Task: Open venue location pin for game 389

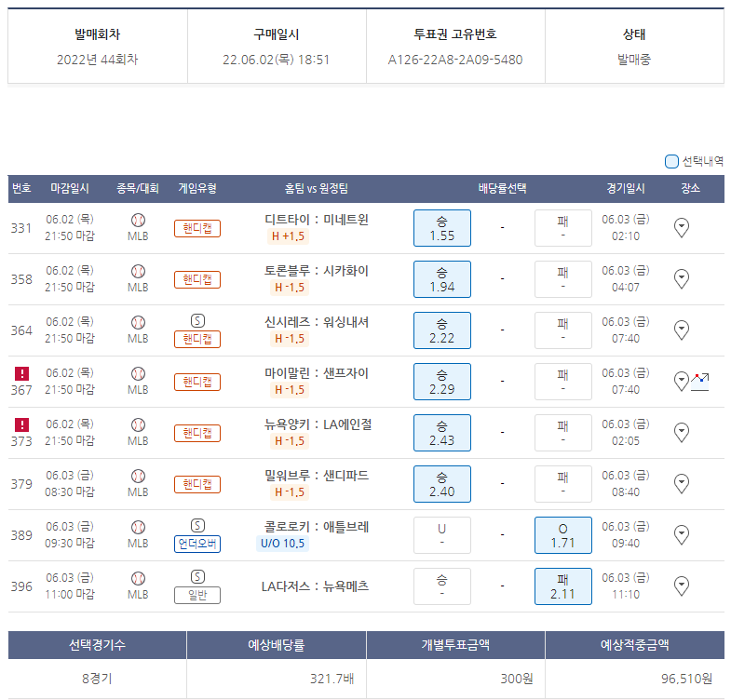Action: 682,535
